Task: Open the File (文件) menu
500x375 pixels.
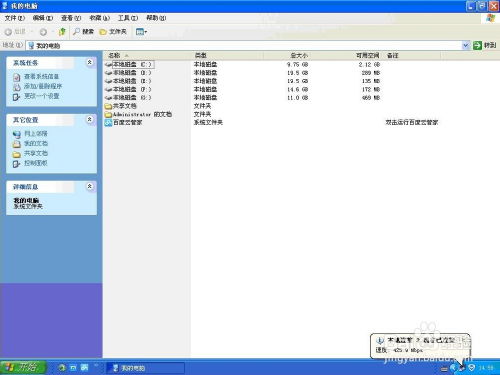Action: click(x=14, y=18)
